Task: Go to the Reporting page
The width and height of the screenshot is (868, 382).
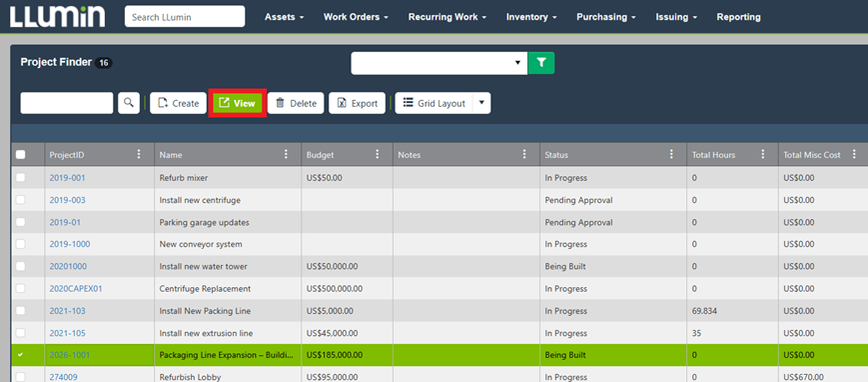Action: pos(738,17)
